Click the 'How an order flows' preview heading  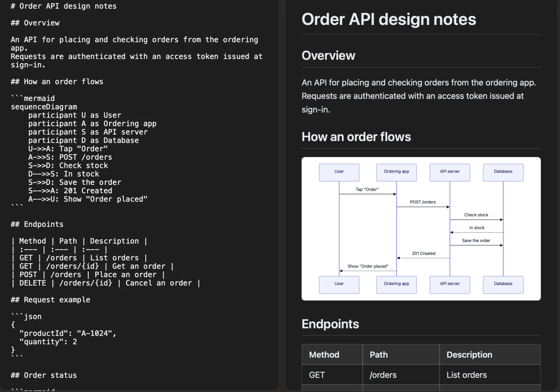pos(356,137)
